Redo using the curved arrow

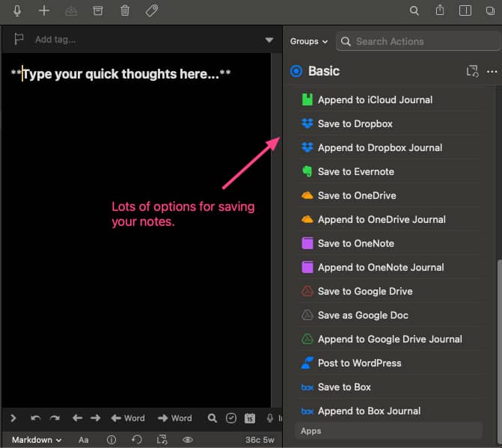(x=55, y=418)
